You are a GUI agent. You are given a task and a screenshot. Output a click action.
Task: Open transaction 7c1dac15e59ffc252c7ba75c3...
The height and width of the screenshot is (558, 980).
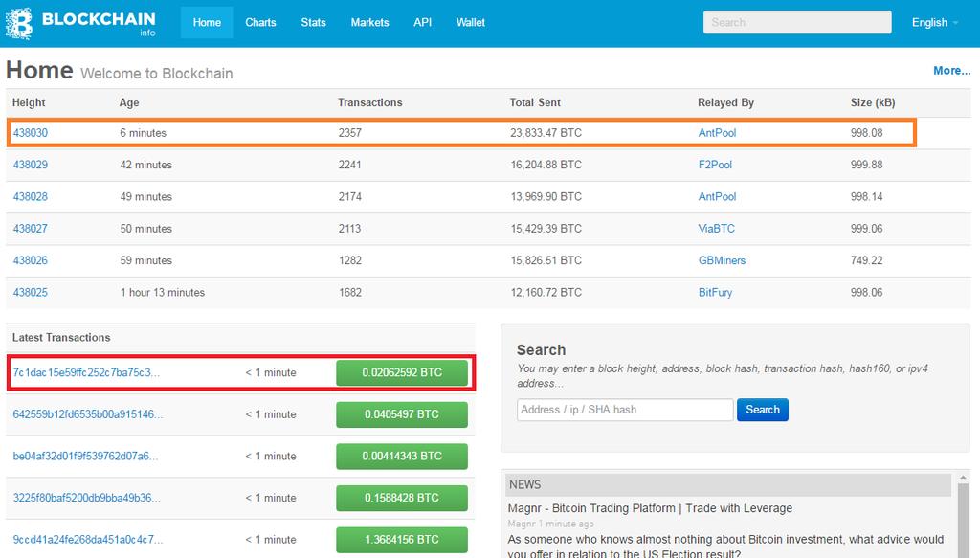click(x=86, y=372)
